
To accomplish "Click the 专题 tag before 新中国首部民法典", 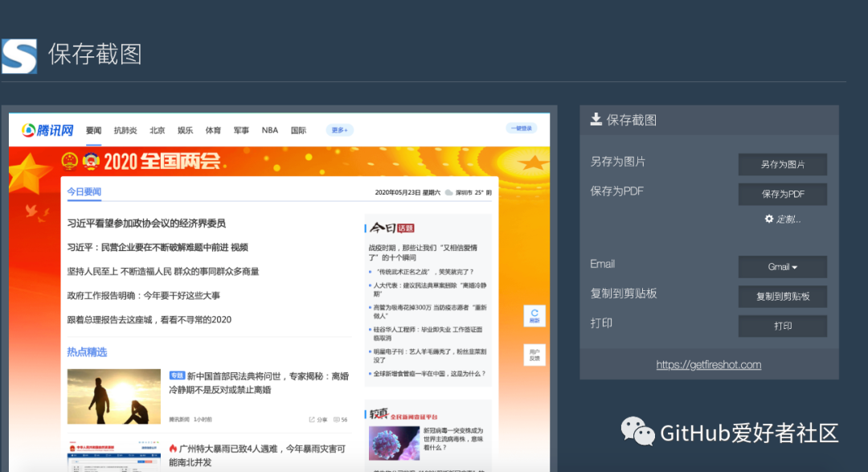I will coord(177,376).
